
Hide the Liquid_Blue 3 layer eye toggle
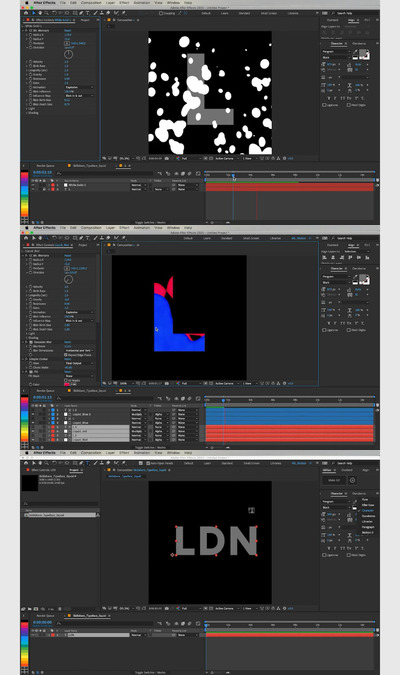click(x=33, y=414)
